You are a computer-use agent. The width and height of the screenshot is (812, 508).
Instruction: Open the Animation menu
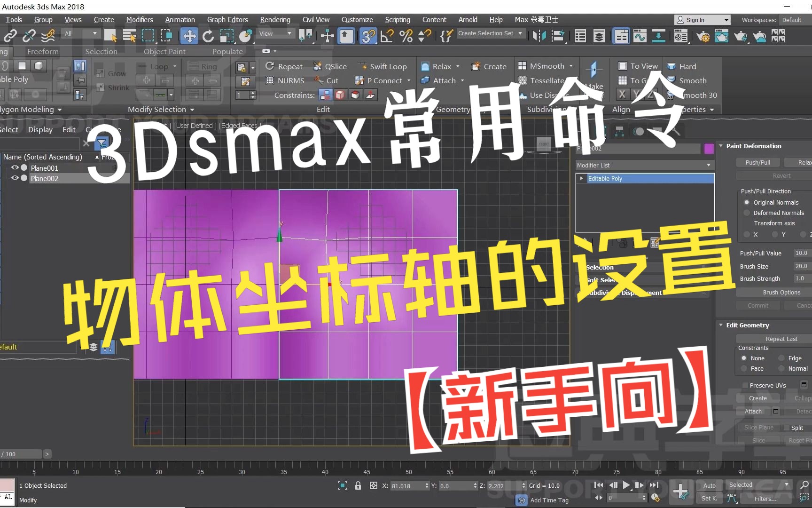coord(180,20)
